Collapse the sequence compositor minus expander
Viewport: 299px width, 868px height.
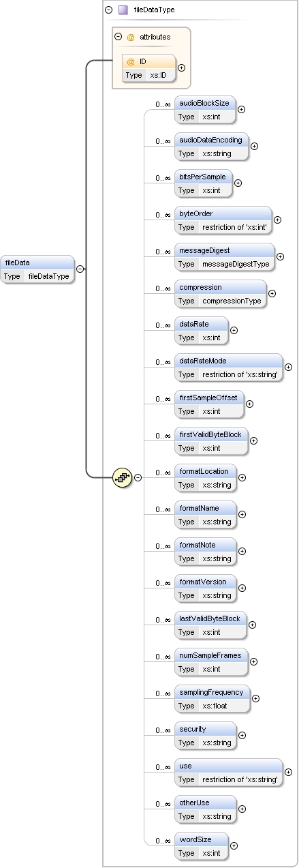click(138, 477)
